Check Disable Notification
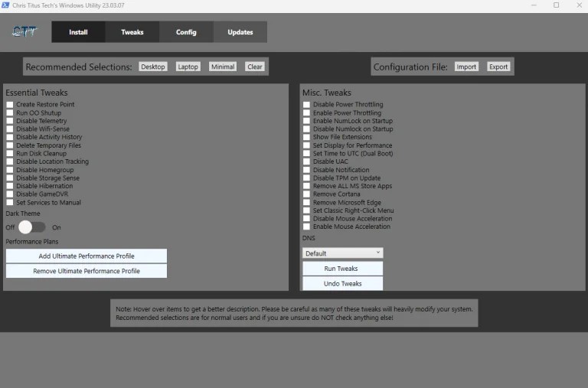The height and width of the screenshot is (388, 588). (307, 170)
